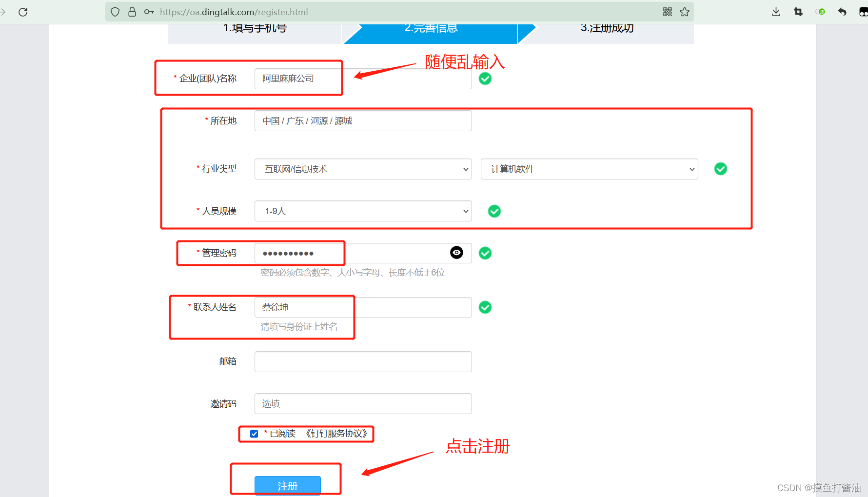Click the shield tracking protection icon
Image resolution: width=868 pixels, height=497 pixels.
[115, 12]
